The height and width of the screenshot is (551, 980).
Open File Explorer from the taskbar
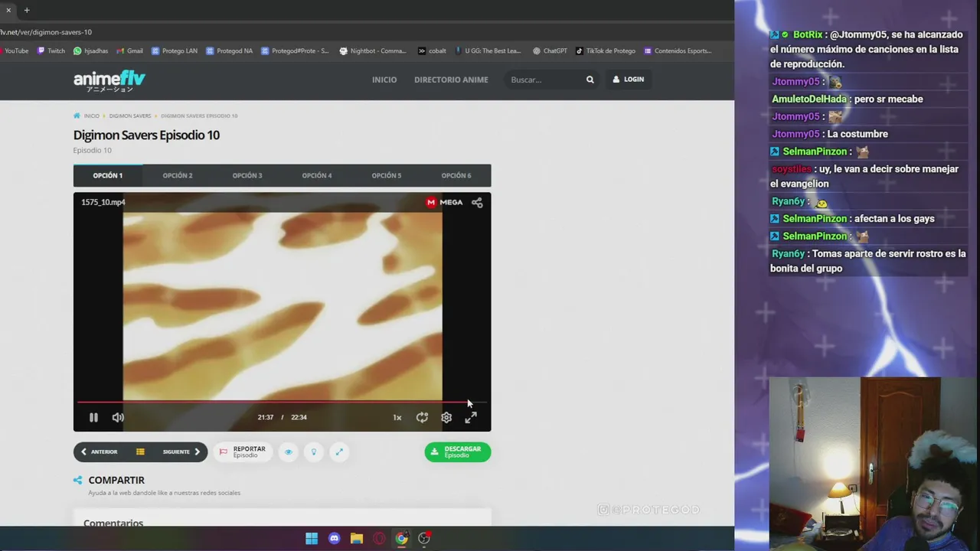pos(357,539)
